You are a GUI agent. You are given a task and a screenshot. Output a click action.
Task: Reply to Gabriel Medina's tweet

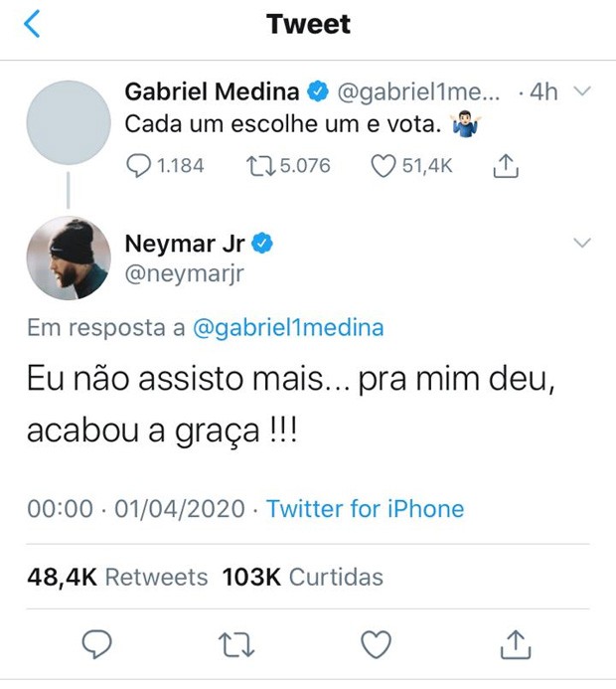(140, 166)
